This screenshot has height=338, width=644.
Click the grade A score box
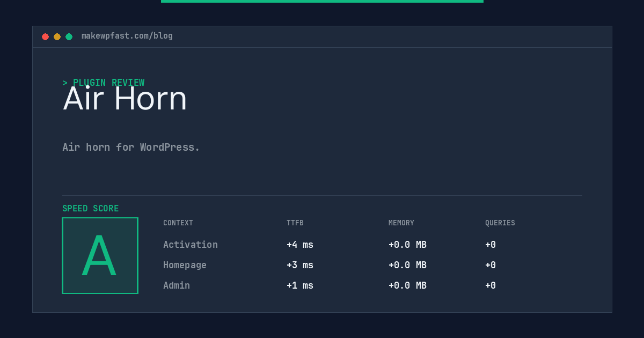click(100, 255)
